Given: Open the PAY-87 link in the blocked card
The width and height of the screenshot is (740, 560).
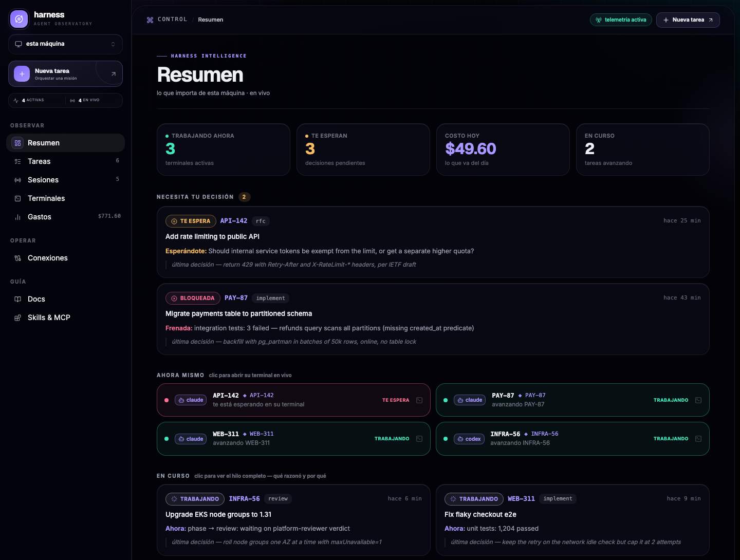Looking at the screenshot, I should (236, 298).
